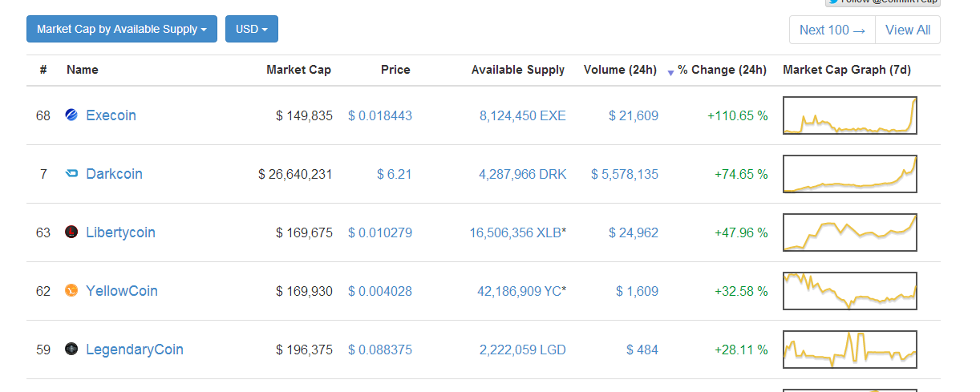The width and height of the screenshot is (980, 392).
Task: Sort by Name column header
Action: pos(83,70)
